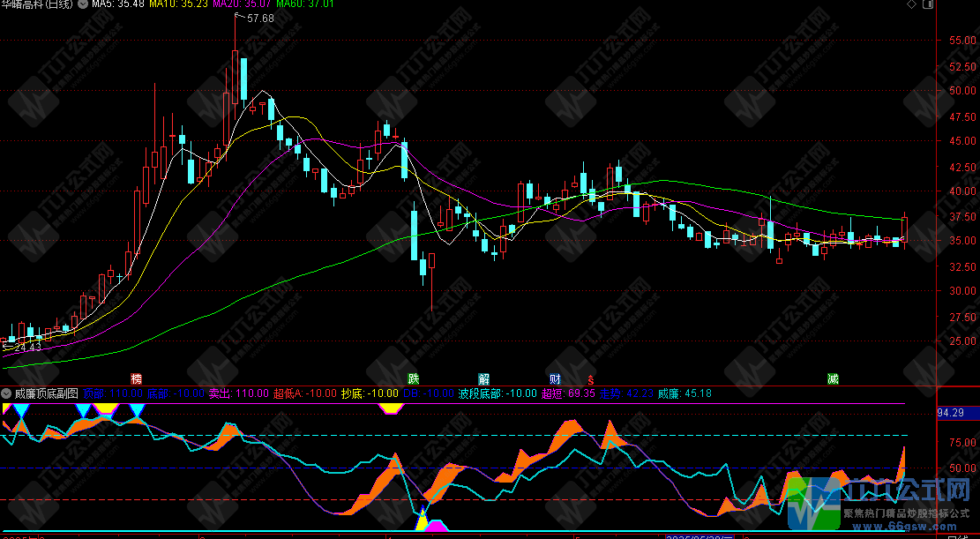Expand the 威廉顶底副图 indicator dropdown arrow

tap(6, 393)
